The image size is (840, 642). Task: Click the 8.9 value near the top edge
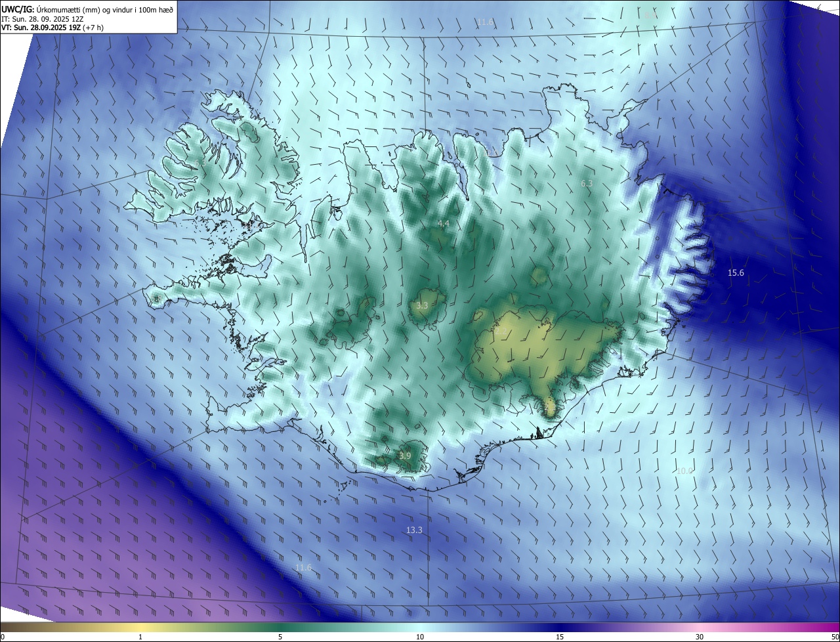(x=650, y=14)
